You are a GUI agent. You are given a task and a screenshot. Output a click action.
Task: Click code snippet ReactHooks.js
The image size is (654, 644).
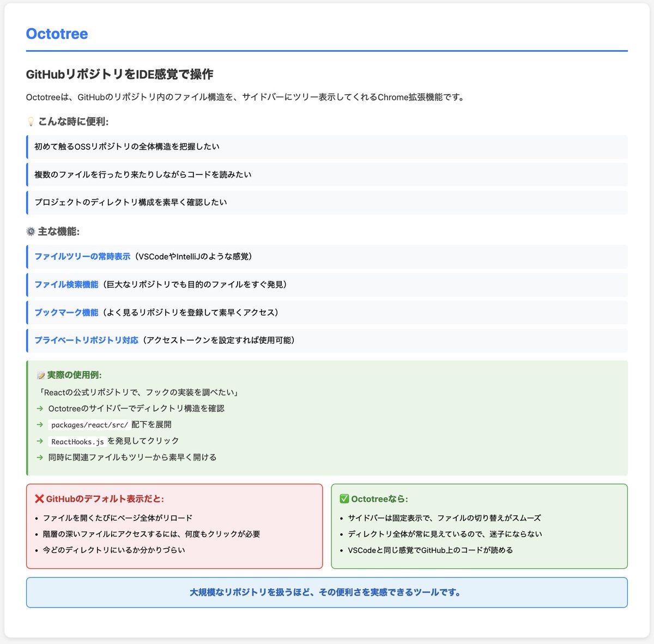[x=77, y=441]
